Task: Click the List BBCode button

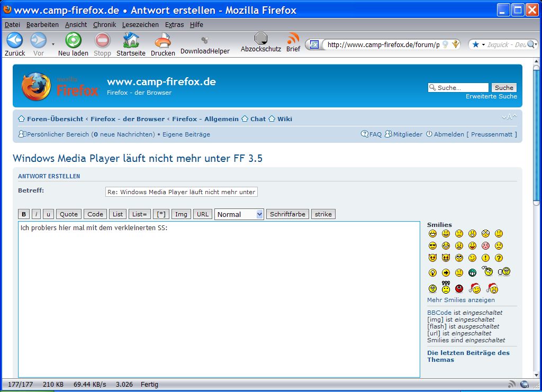Action: click(118, 214)
